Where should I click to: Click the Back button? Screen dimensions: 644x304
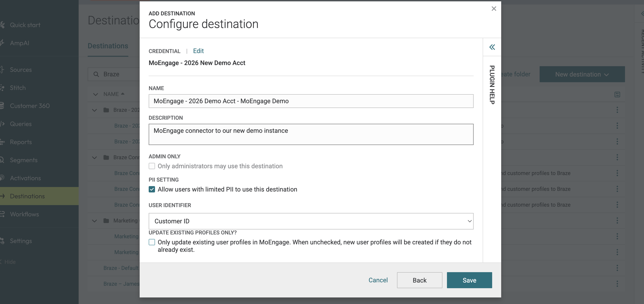[x=419, y=280]
